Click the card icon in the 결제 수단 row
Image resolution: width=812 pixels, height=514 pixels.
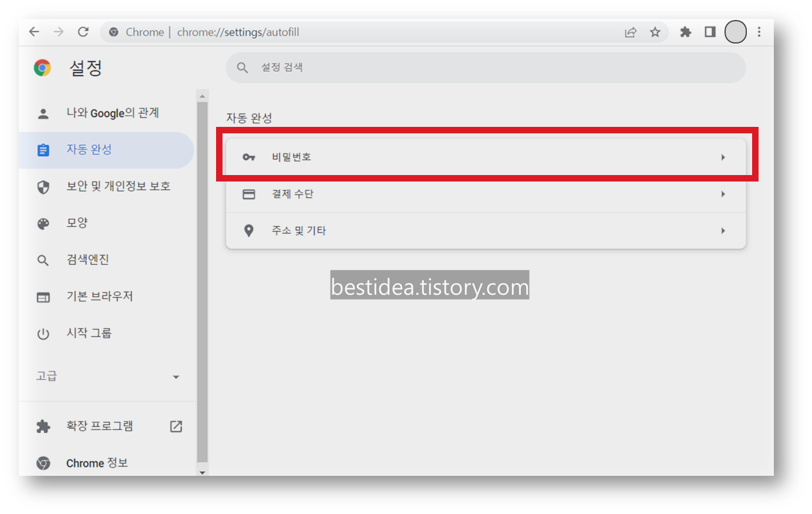coord(249,194)
